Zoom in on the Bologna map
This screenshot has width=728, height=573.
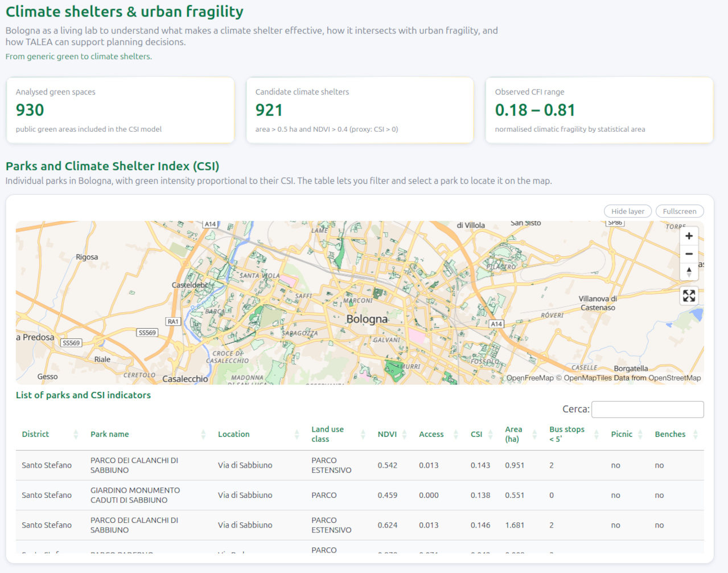pos(689,236)
